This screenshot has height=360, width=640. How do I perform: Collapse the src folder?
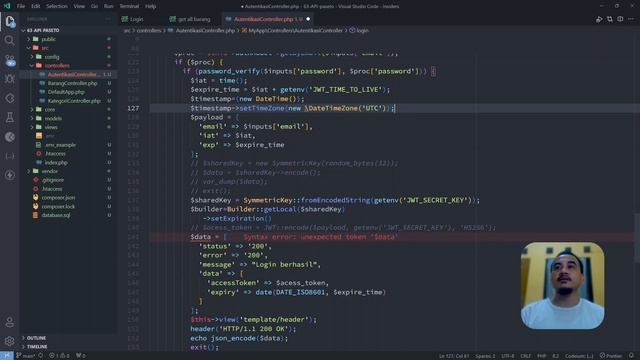(45, 48)
